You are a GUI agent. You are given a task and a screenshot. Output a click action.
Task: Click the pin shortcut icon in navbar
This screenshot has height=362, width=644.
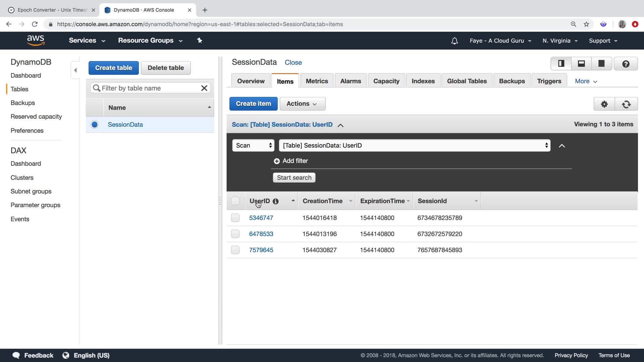[x=200, y=41]
